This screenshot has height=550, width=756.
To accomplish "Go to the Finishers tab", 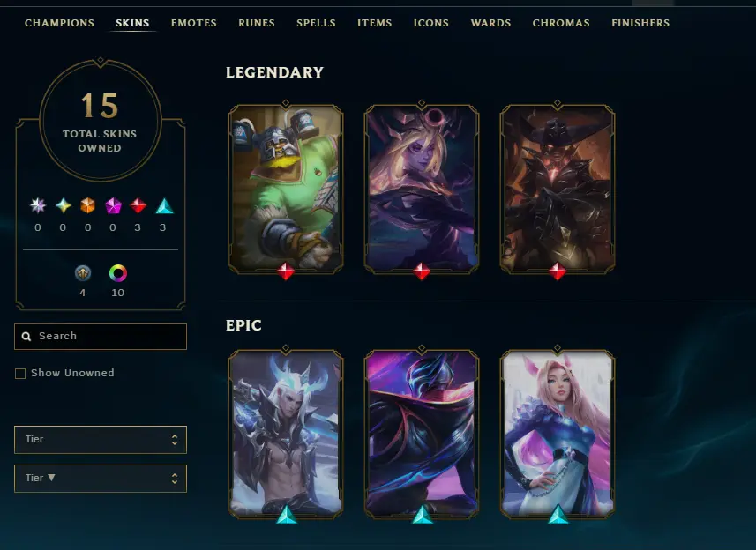I will [x=640, y=23].
